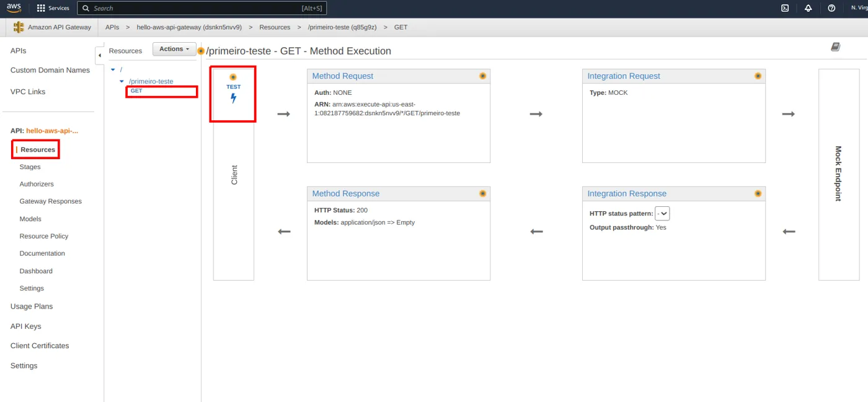Open the documentation book icon
The width and height of the screenshot is (868, 402).
click(835, 47)
